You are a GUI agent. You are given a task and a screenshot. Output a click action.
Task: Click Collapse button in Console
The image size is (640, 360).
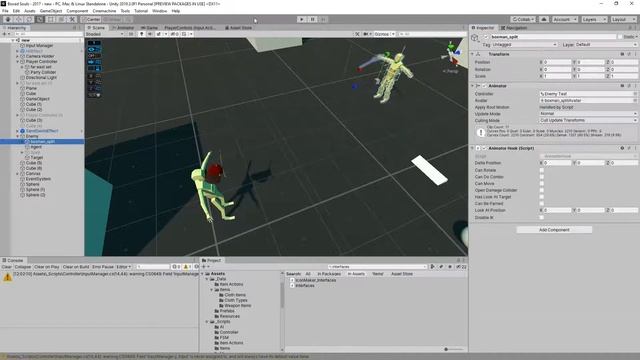tap(23, 267)
